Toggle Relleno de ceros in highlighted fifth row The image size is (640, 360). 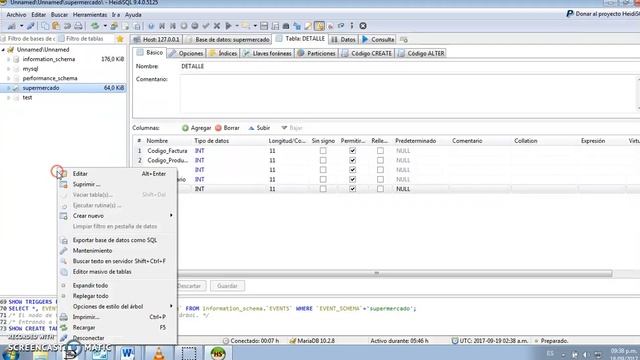click(380, 189)
